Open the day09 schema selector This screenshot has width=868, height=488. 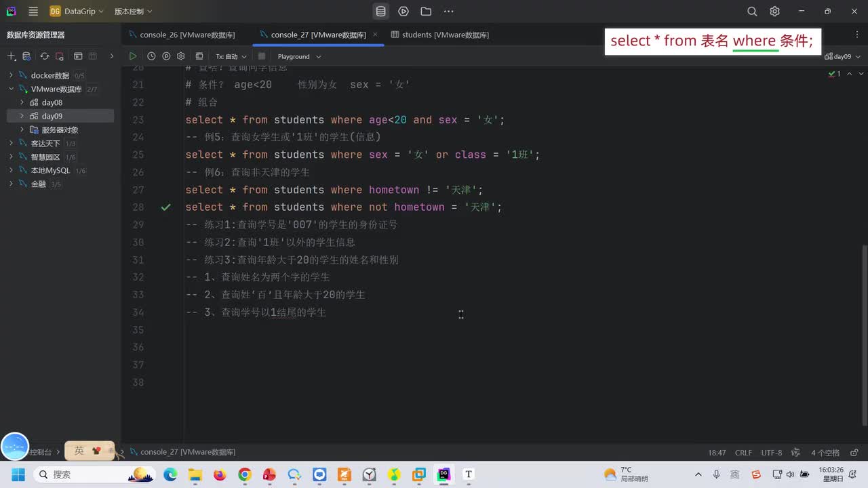pos(842,56)
